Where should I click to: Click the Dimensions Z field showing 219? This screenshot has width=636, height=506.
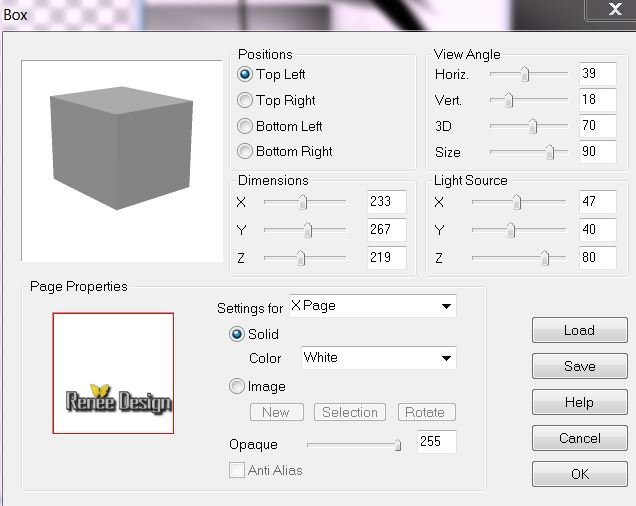(x=387, y=258)
